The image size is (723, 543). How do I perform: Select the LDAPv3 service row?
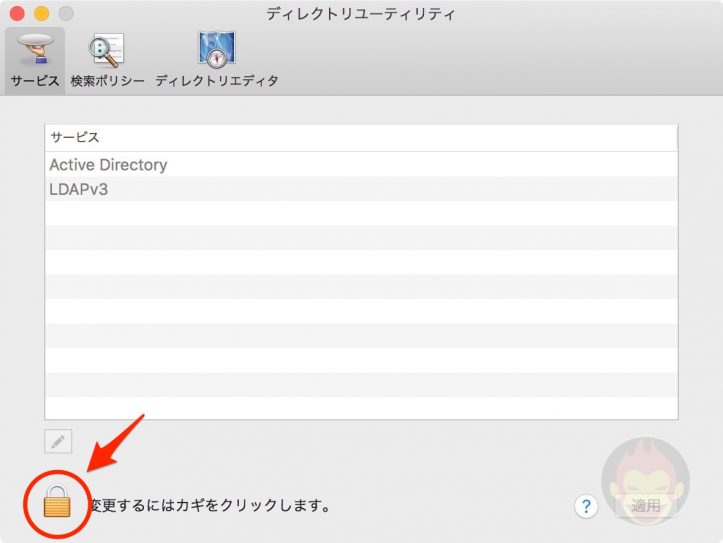click(361, 189)
